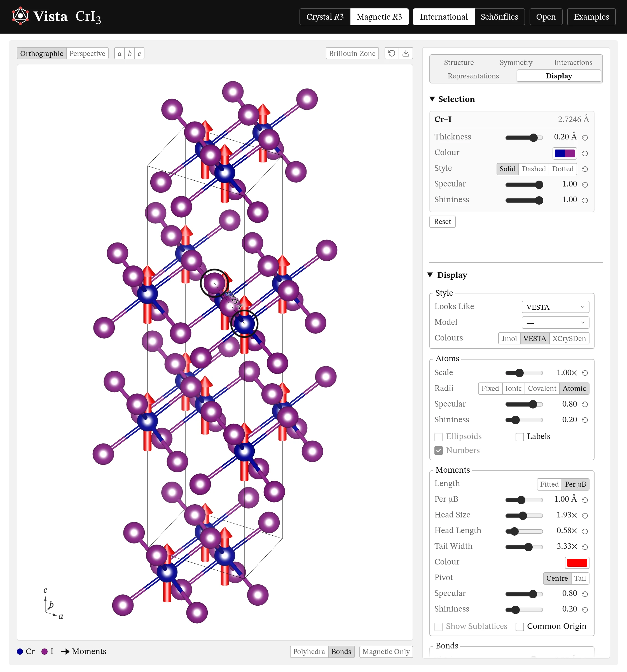Open the red Moments colour swatch
The image size is (627, 672).
[x=577, y=563]
